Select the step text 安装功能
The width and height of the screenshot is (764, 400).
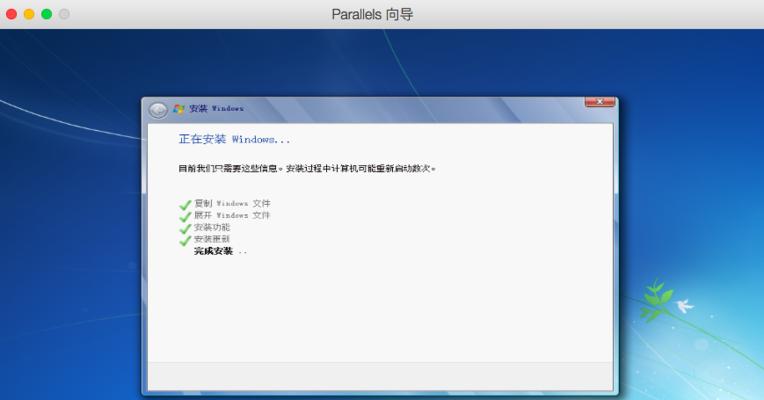click(212, 227)
